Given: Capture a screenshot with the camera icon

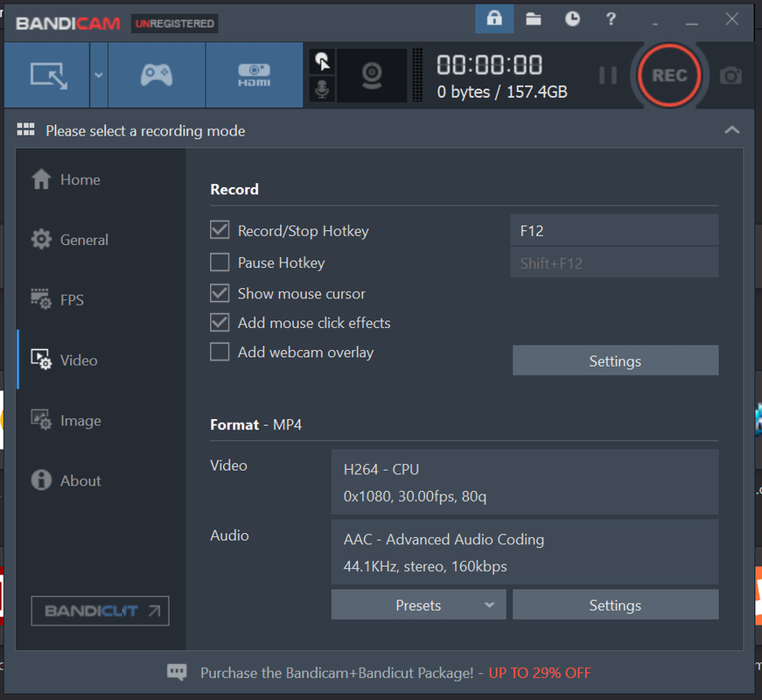Looking at the screenshot, I should click(731, 76).
